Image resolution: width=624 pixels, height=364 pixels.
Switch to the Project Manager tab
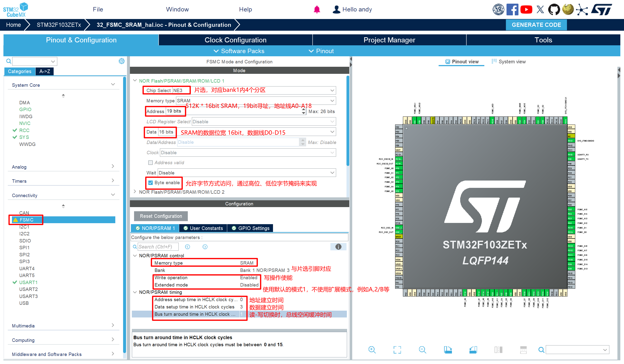point(389,40)
